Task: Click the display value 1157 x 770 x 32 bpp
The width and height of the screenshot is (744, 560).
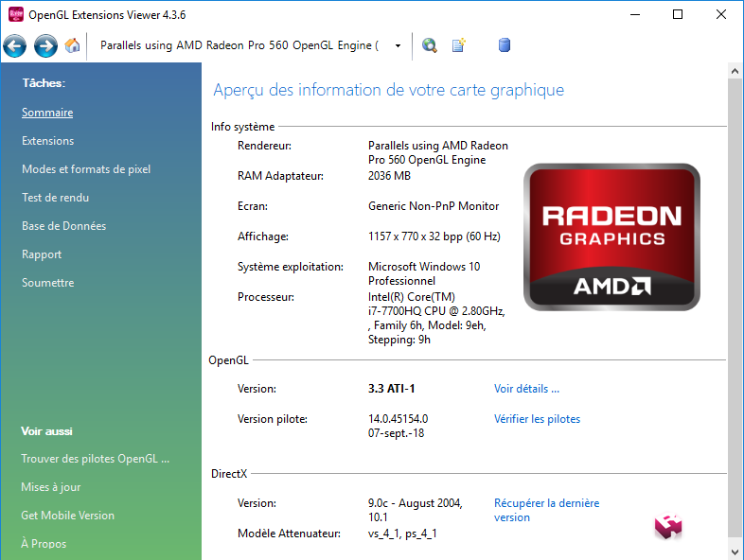Action: 434,236
